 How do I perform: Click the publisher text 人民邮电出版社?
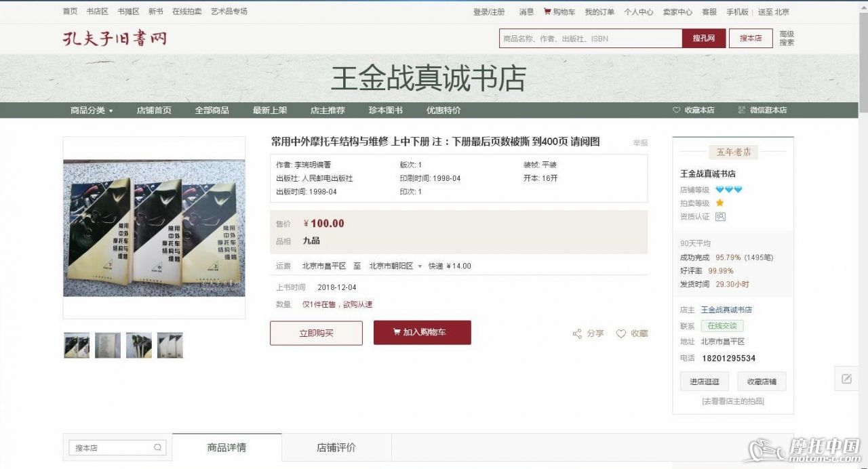coord(328,178)
